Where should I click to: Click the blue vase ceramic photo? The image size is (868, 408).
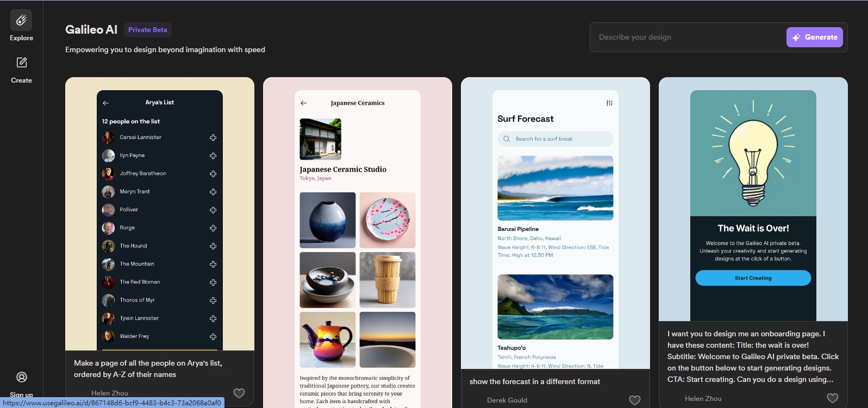click(x=328, y=220)
